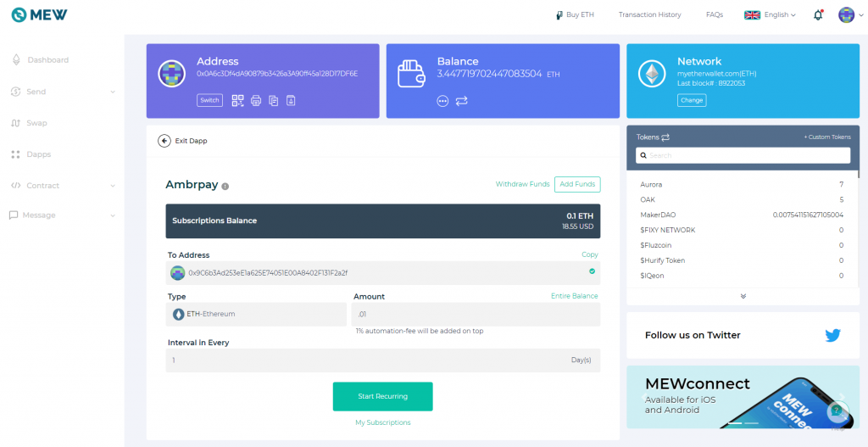Click the Ambrpay info icon

[x=225, y=187]
